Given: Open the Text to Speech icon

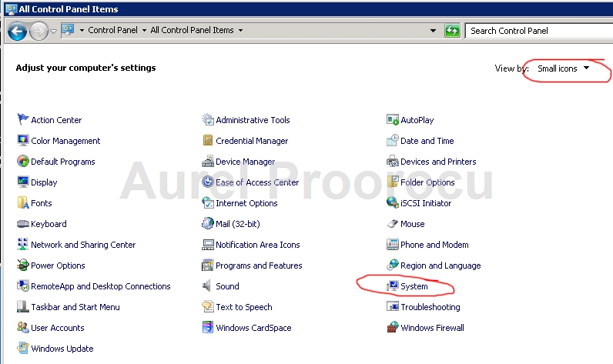Looking at the screenshot, I should point(208,306).
